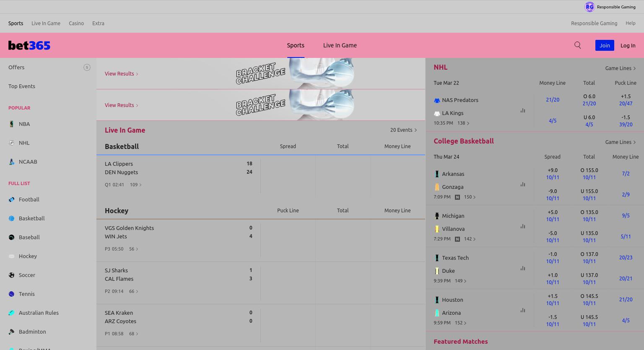644x350 pixels.
Task: Click Log In
Action: [x=628, y=45]
